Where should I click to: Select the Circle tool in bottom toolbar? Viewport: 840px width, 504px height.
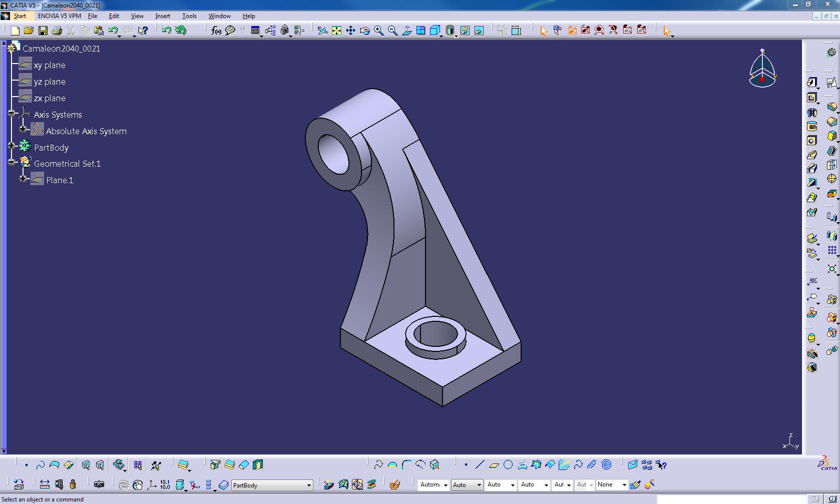[x=508, y=465]
